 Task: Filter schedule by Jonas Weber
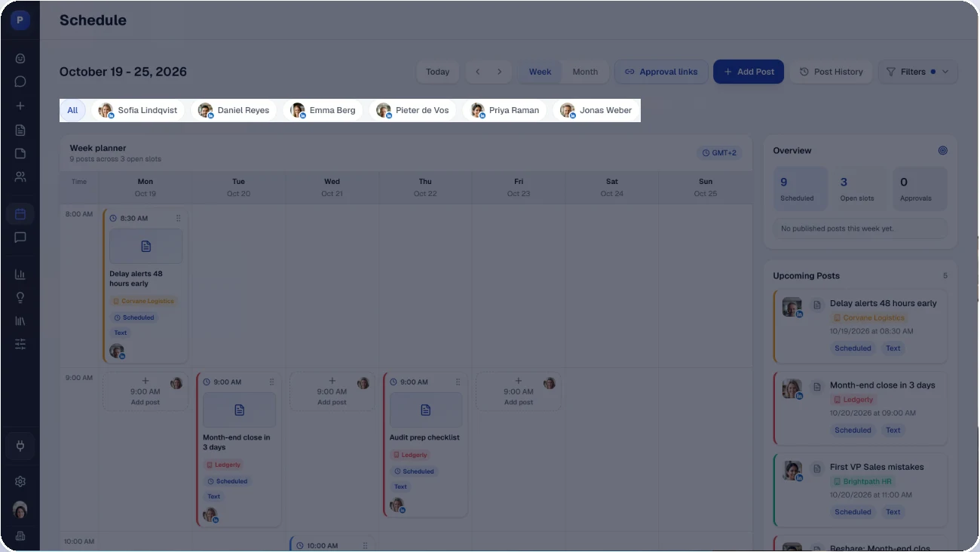tap(596, 110)
